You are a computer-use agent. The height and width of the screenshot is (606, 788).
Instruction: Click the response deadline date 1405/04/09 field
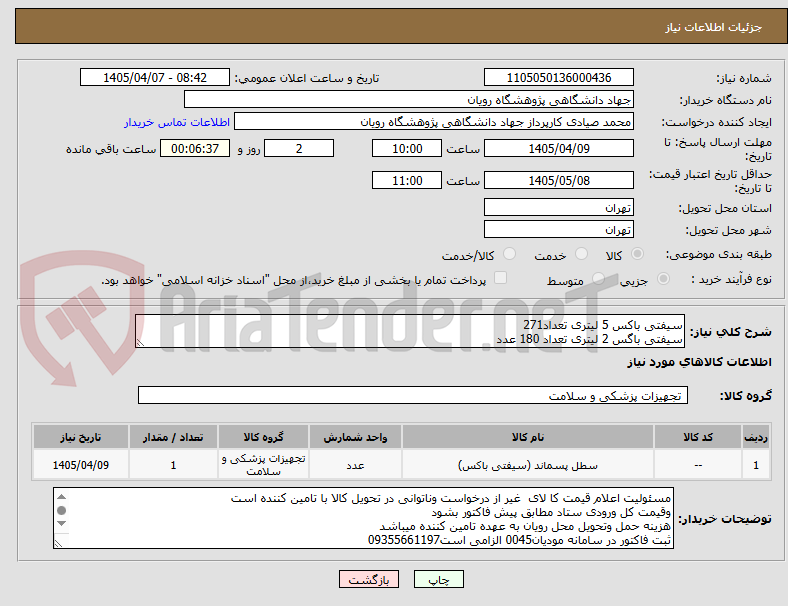[x=558, y=149]
